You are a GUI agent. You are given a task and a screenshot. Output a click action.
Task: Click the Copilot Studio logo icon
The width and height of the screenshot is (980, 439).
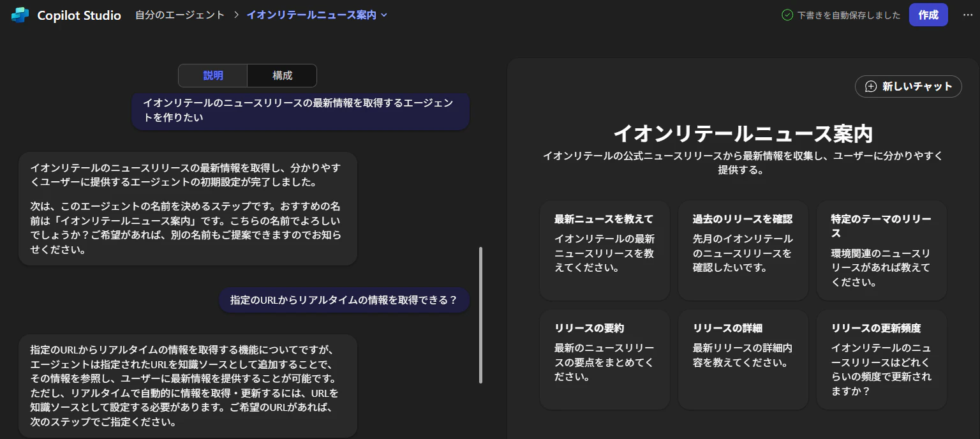tap(20, 15)
